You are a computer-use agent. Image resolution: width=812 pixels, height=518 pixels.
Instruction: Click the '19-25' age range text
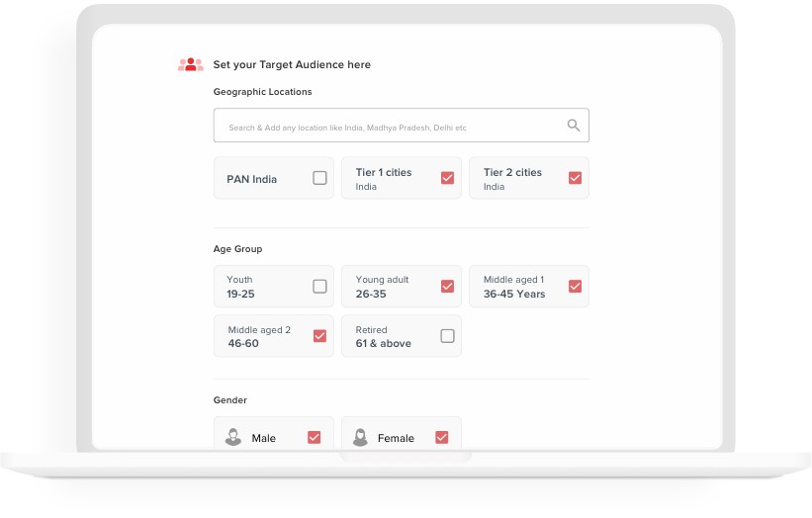240,294
